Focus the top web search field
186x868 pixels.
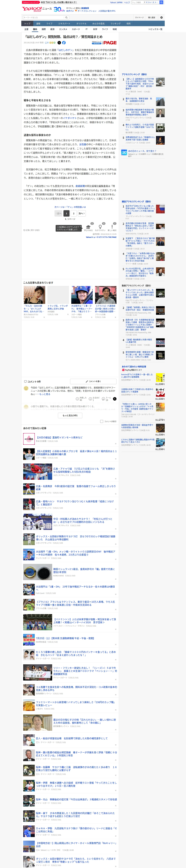point(137,2)
